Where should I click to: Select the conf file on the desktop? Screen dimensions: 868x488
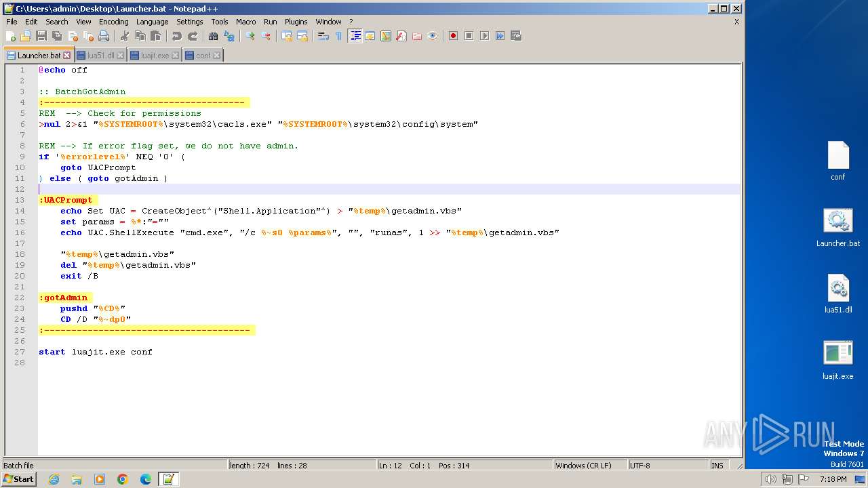(838, 161)
